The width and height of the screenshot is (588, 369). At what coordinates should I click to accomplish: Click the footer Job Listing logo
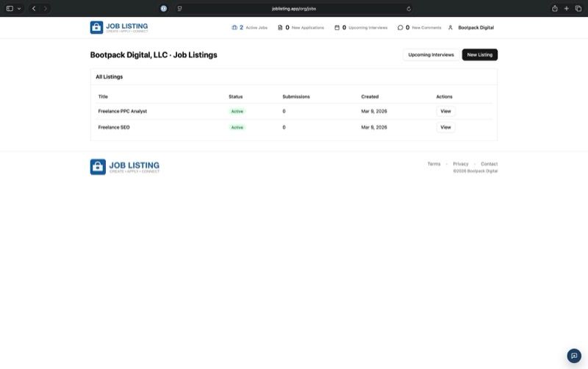point(125,167)
